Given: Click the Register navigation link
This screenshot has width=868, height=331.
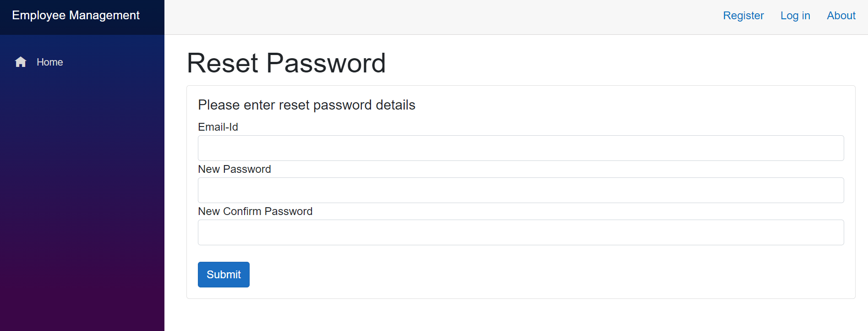Looking at the screenshot, I should 743,15.
